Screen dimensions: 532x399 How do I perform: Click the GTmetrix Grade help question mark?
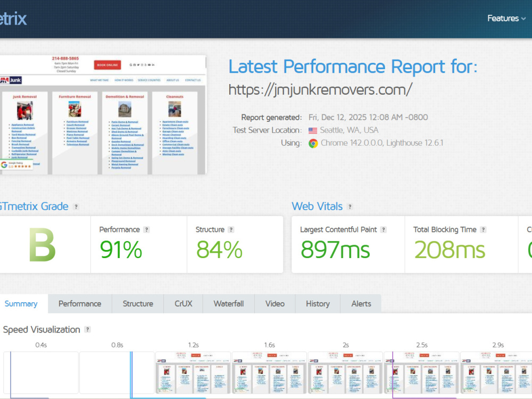coord(76,206)
